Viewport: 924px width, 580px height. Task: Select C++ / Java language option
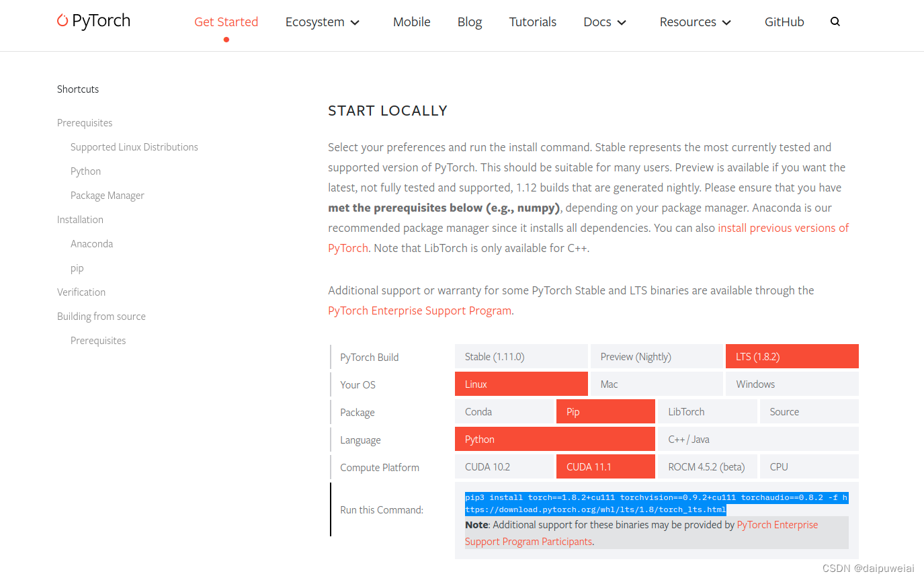point(758,439)
